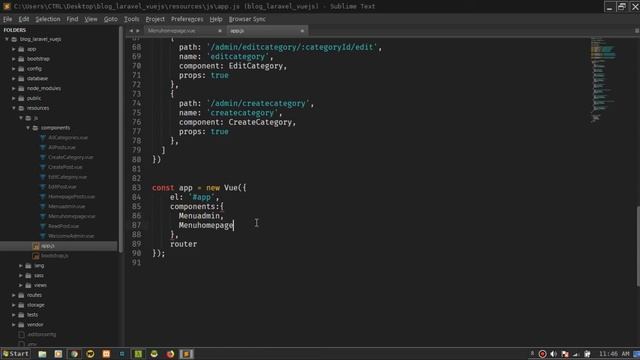Open the Selection menu
This screenshot has height=360, width=640.
[48, 19]
